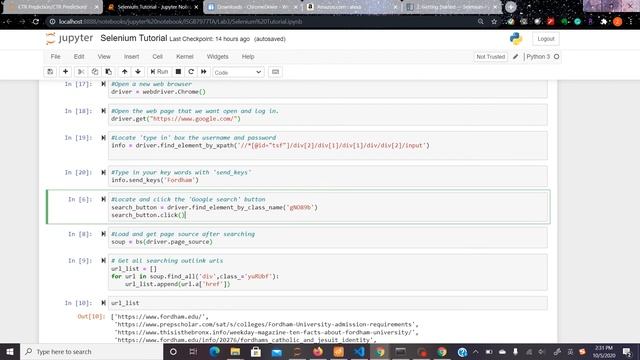
Task: Open the File menu
Action: [56, 57]
